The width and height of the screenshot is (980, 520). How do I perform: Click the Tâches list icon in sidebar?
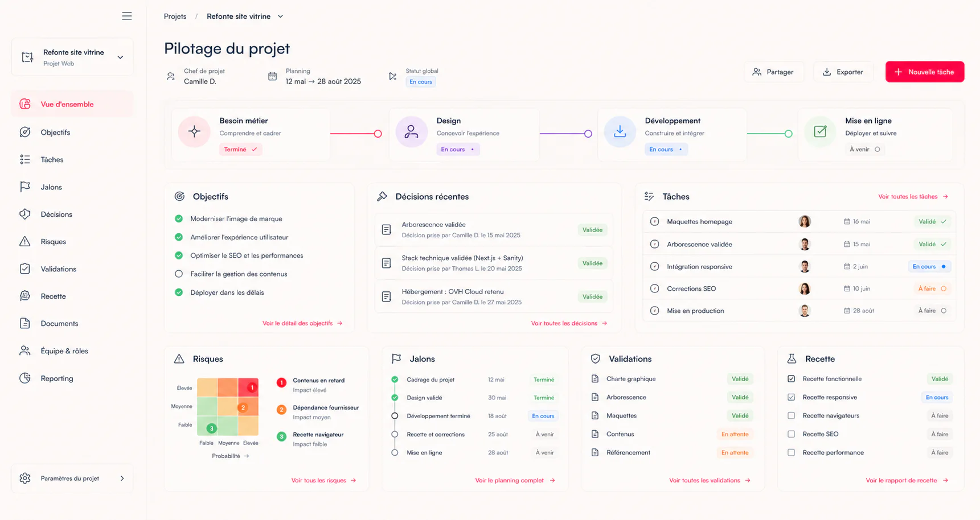pos(25,159)
